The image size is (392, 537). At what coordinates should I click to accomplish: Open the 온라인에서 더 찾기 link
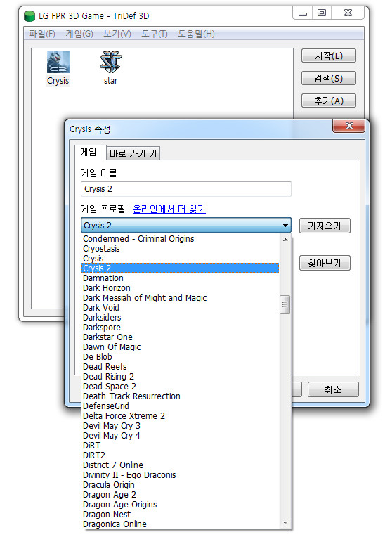[x=169, y=209]
